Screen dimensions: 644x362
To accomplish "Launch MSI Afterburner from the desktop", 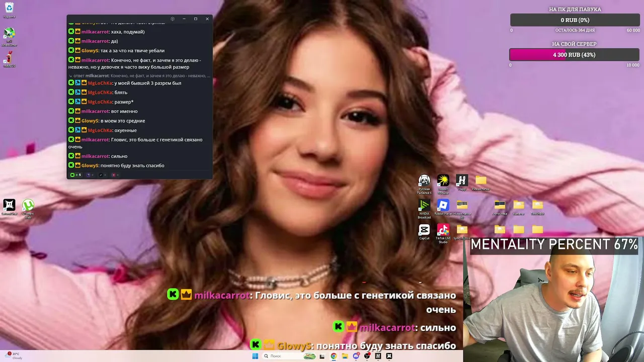I will click(9, 37).
